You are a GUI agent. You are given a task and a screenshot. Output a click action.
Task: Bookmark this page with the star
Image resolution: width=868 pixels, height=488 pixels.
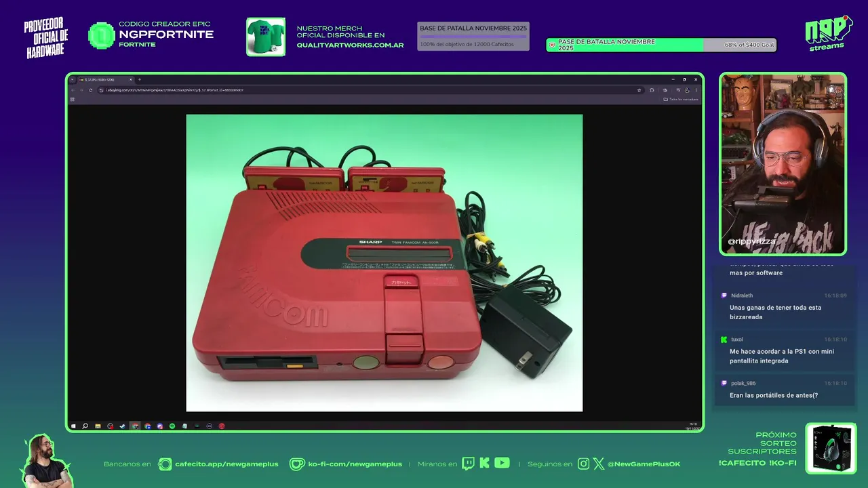click(x=639, y=89)
